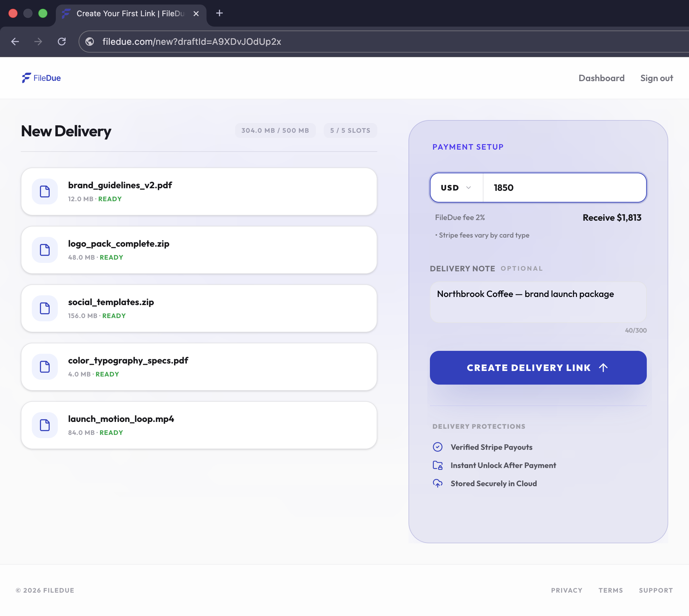Open the USD currency dropdown
The height and width of the screenshot is (616, 689).
pos(456,188)
